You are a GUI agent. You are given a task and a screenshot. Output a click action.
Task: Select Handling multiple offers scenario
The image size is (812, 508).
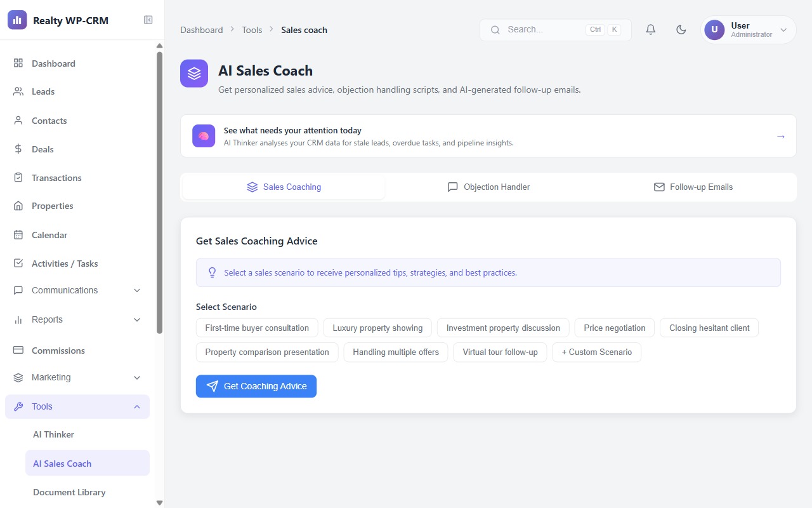coord(396,352)
